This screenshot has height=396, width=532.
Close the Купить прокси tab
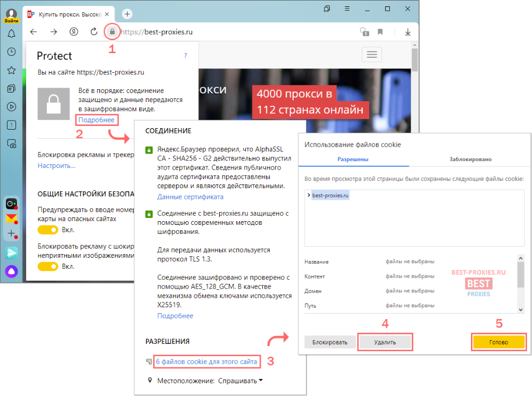coord(107,14)
